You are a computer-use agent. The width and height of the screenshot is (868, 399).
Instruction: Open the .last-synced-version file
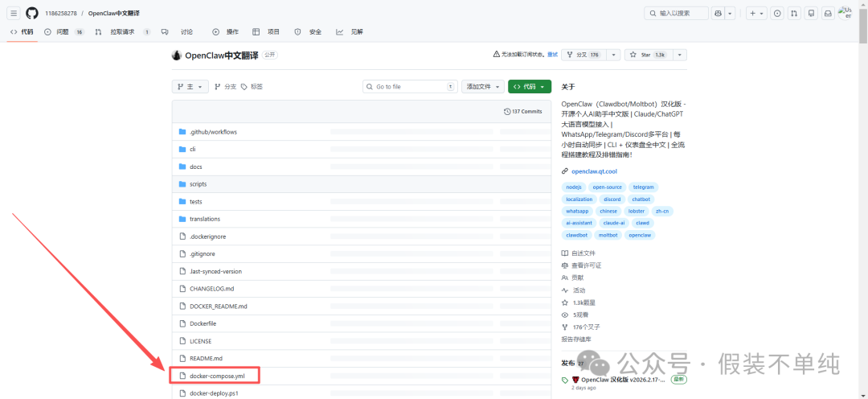point(215,272)
